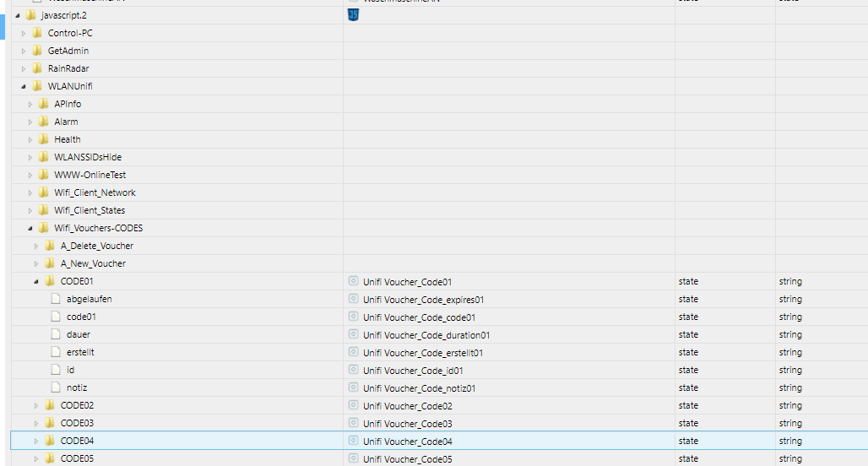
Task: Click the WLANUnifi folder icon
Action: [x=37, y=86]
